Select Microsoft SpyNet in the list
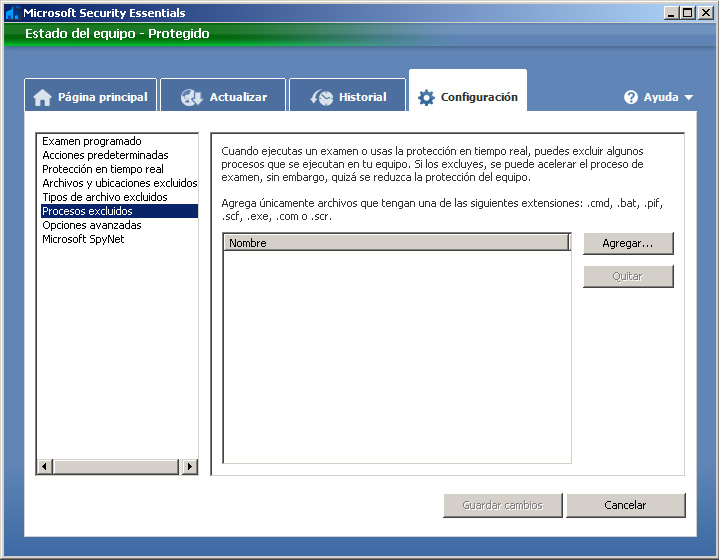719x560 pixels. coord(83,239)
